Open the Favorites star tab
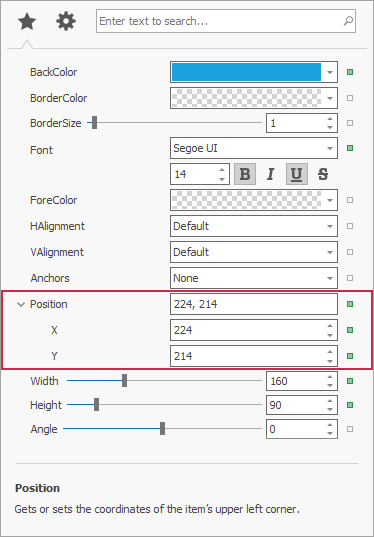The image size is (374, 537). tap(27, 22)
